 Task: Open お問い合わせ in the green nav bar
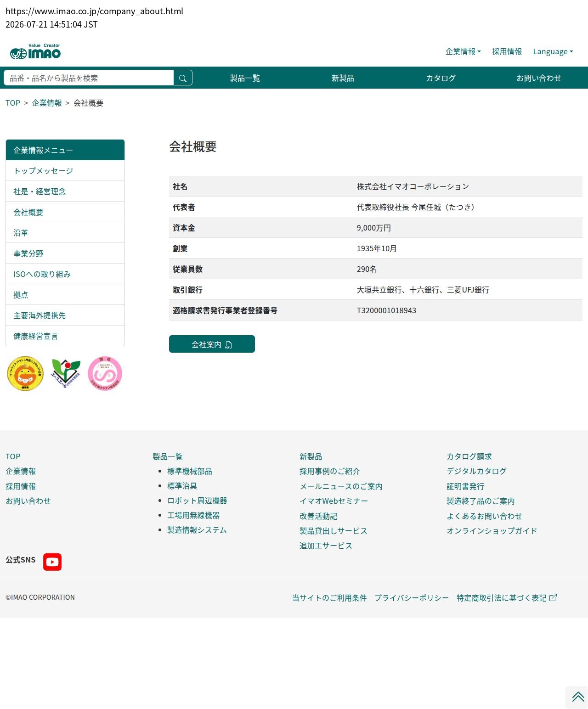(539, 78)
